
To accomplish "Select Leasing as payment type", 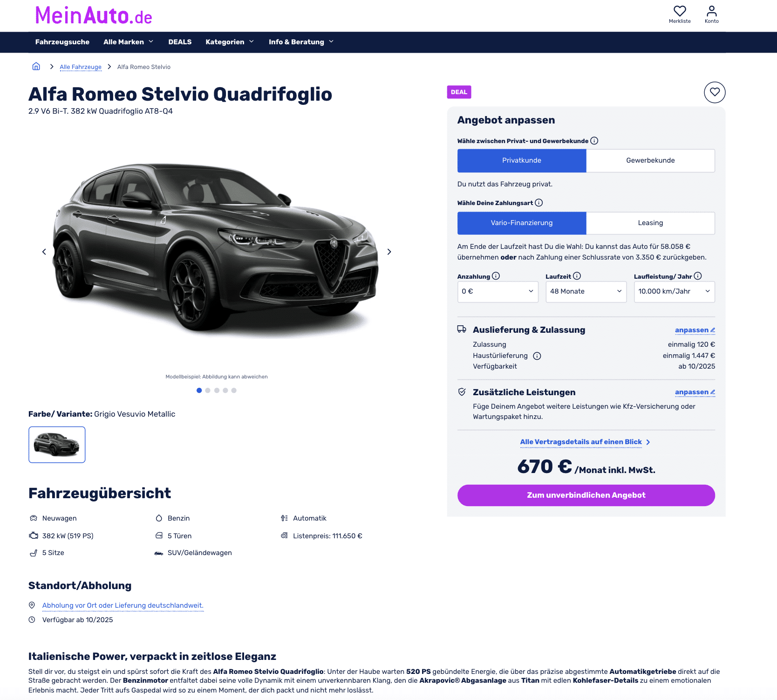I will point(650,223).
